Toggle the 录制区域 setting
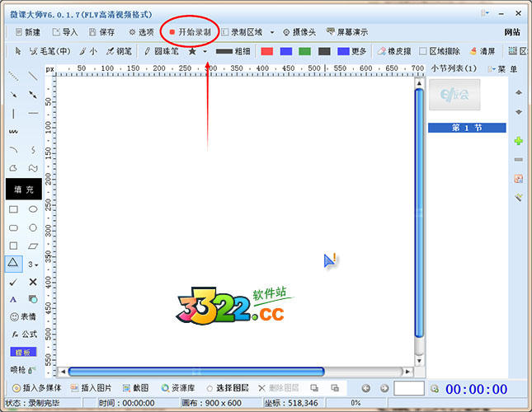Image resolution: width=532 pixels, height=412 pixels. click(x=242, y=32)
